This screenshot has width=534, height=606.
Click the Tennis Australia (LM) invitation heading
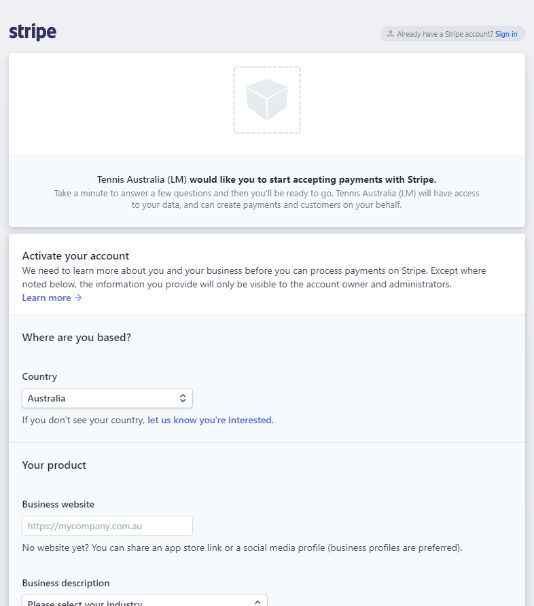tap(267, 180)
